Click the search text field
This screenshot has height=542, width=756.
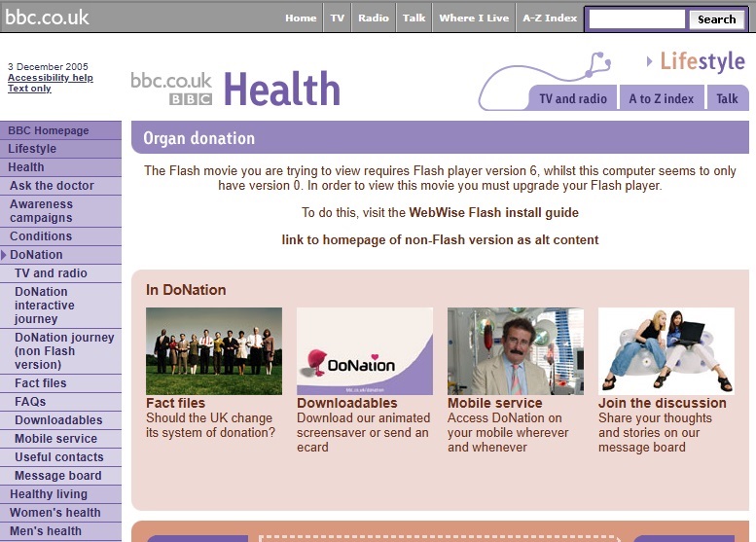(637, 19)
